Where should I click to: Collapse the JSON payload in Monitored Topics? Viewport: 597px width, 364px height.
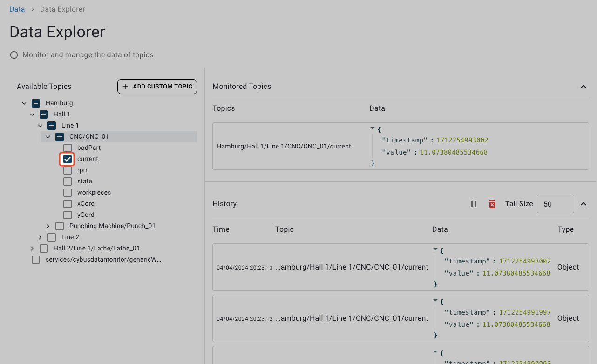[x=372, y=128]
